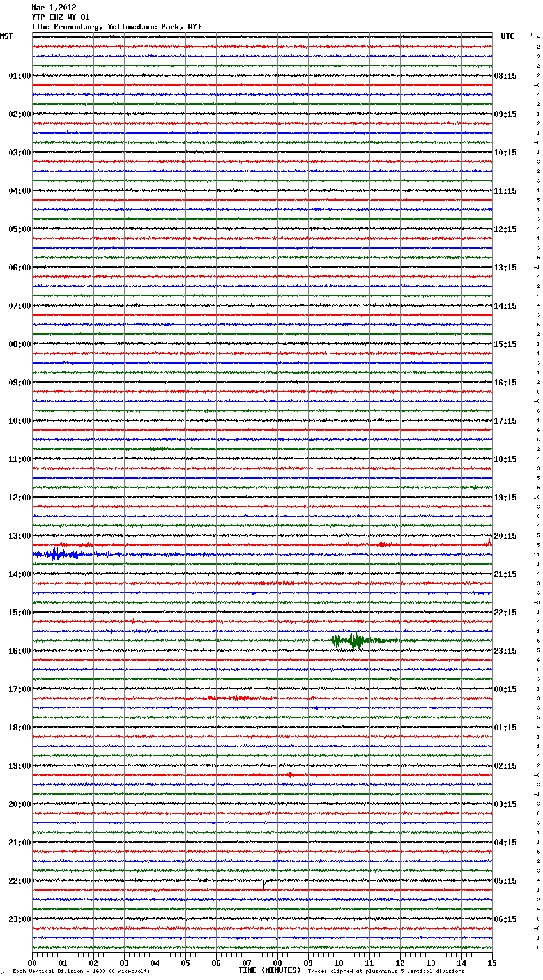Click the 02:00 MST time label
This screenshot has height=980, width=543.
(x=19, y=114)
